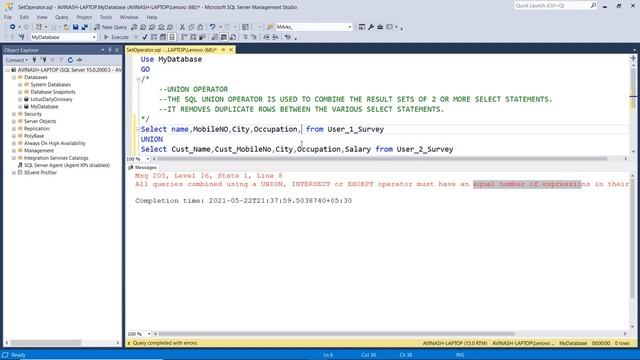This screenshot has width=640, height=360.
Task: Collapse the comment block outline in editor
Action: [138, 79]
